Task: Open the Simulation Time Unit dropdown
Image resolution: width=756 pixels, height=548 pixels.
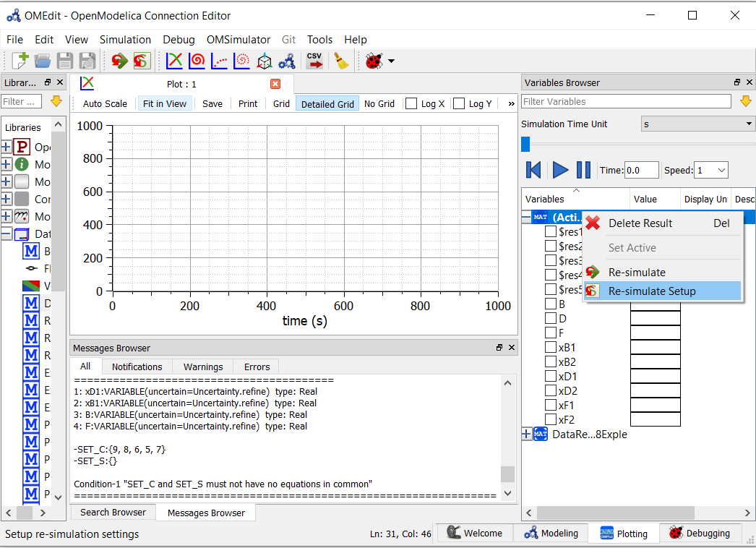Action: coord(696,124)
